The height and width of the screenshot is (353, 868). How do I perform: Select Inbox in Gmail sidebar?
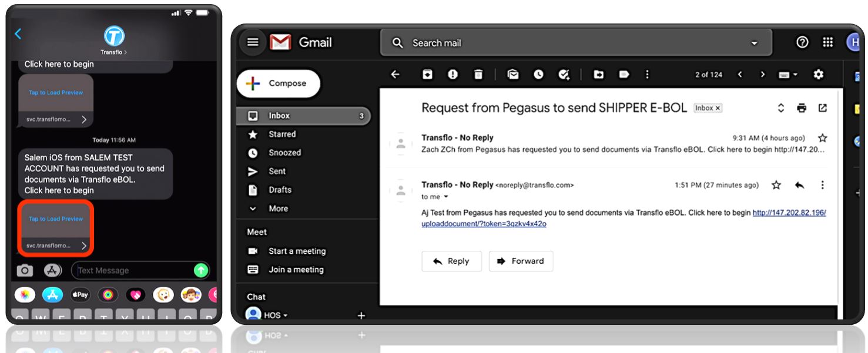pos(303,116)
